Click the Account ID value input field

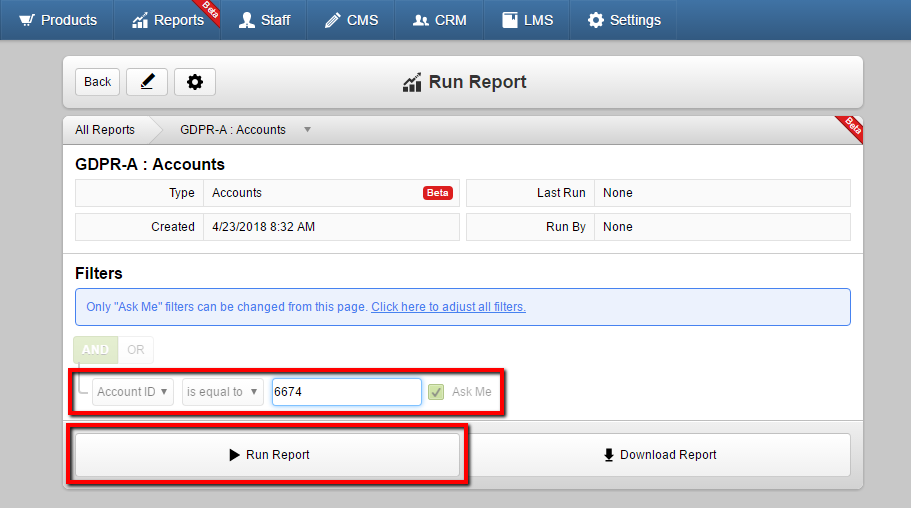click(347, 392)
